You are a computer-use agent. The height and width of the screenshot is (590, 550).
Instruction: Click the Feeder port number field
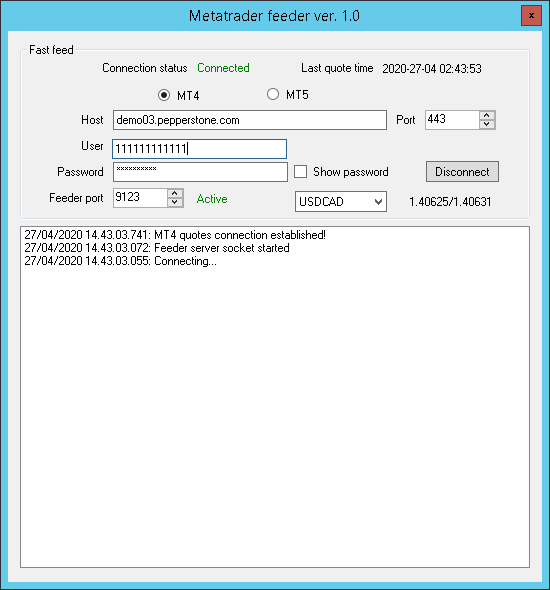140,198
